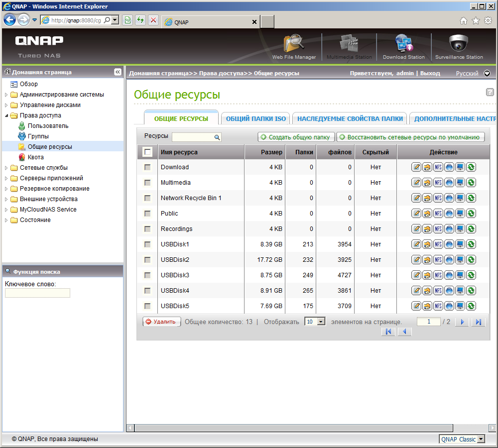Click folder permissions icon for Multimedia row

427,183
